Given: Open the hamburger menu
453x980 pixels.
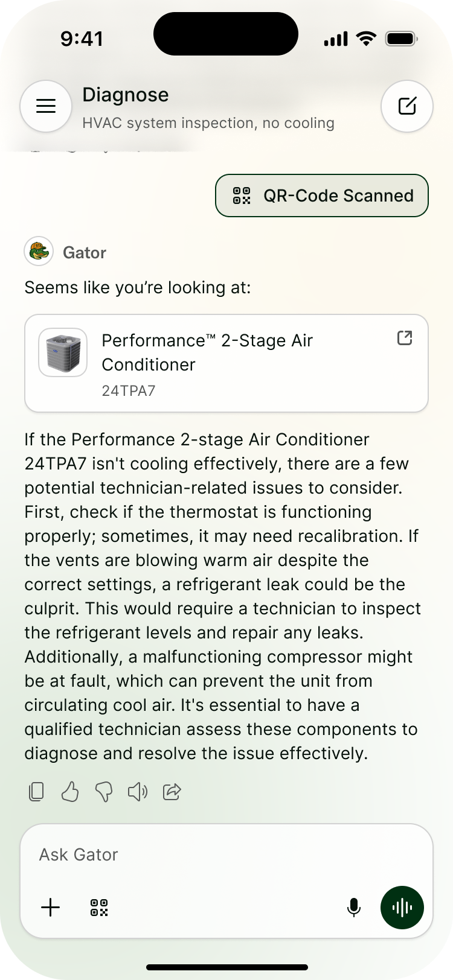Looking at the screenshot, I should pos(46,106).
